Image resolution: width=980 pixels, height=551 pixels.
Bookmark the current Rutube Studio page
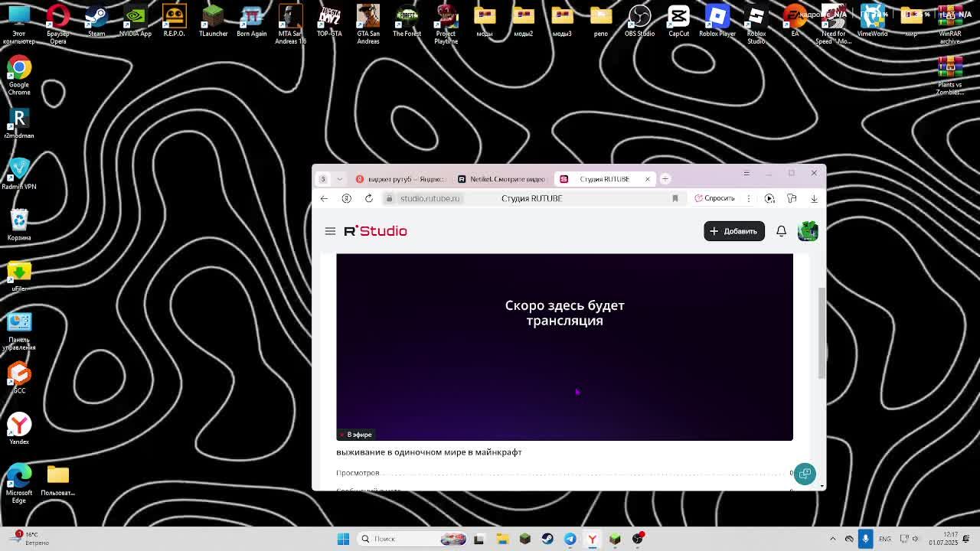click(x=675, y=198)
